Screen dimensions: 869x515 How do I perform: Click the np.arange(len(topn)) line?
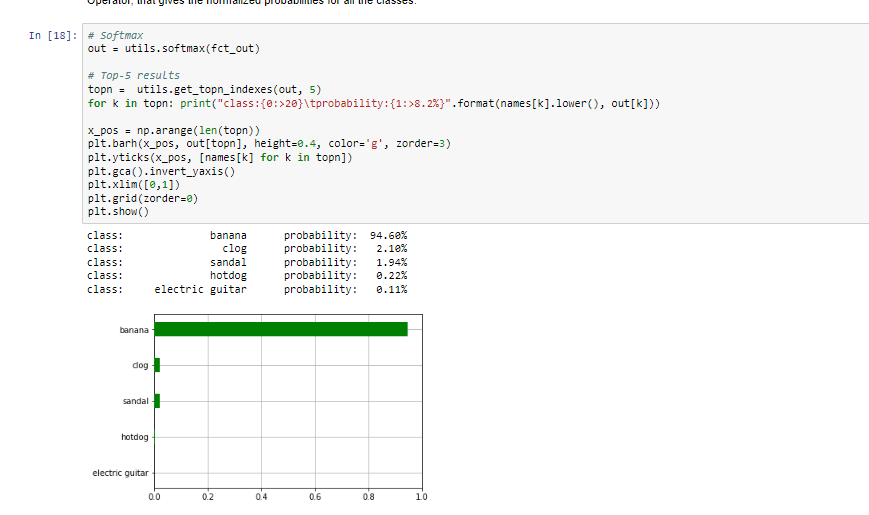click(x=173, y=130)
